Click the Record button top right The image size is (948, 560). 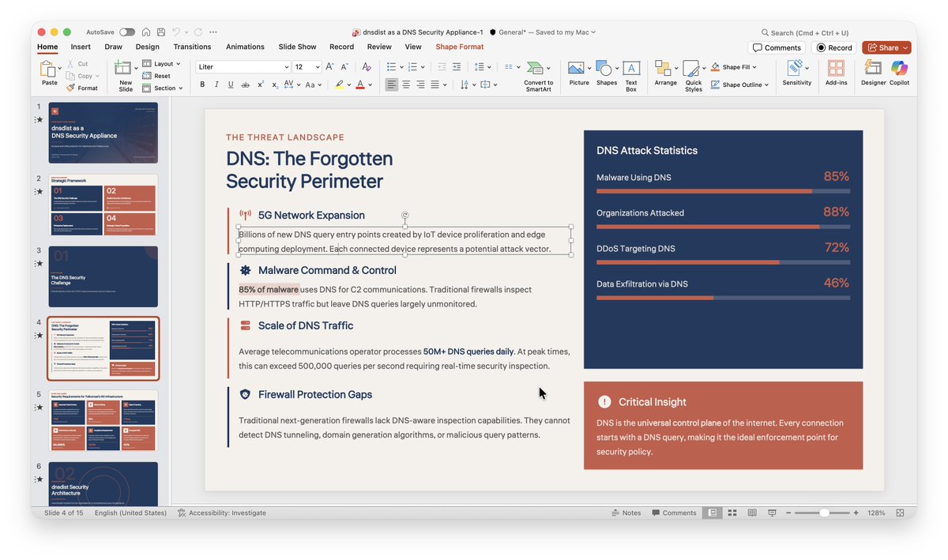click(x=834, y=47)
